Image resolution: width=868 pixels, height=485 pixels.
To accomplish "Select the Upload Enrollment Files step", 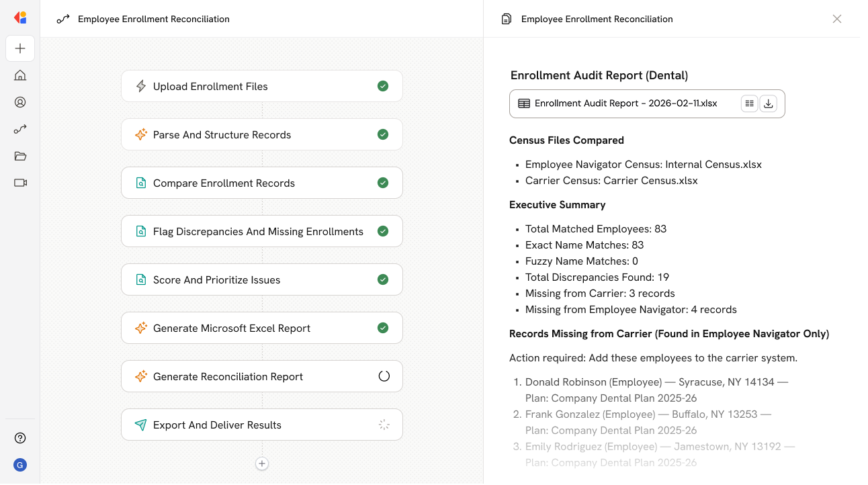I will pos(261,87).
